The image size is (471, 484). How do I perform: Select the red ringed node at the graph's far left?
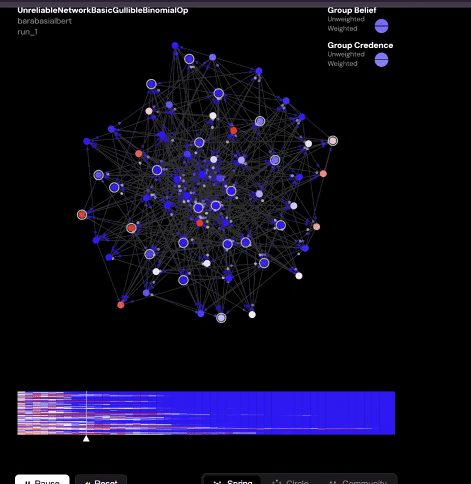tap(82, 215)
